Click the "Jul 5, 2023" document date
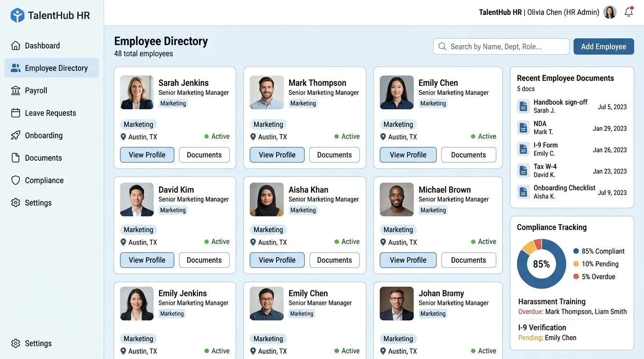The image size is (644, 359). (612, 107)
